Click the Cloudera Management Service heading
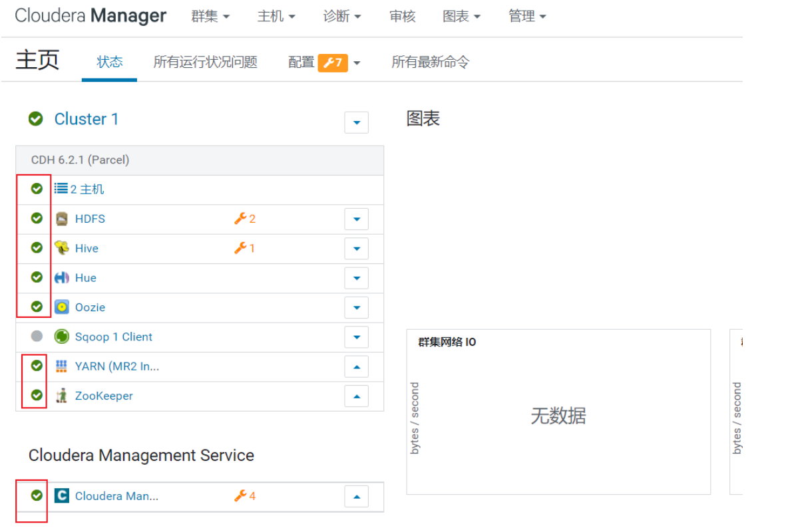Viewport: 786px width, 532px height. (x=141, y=456)
